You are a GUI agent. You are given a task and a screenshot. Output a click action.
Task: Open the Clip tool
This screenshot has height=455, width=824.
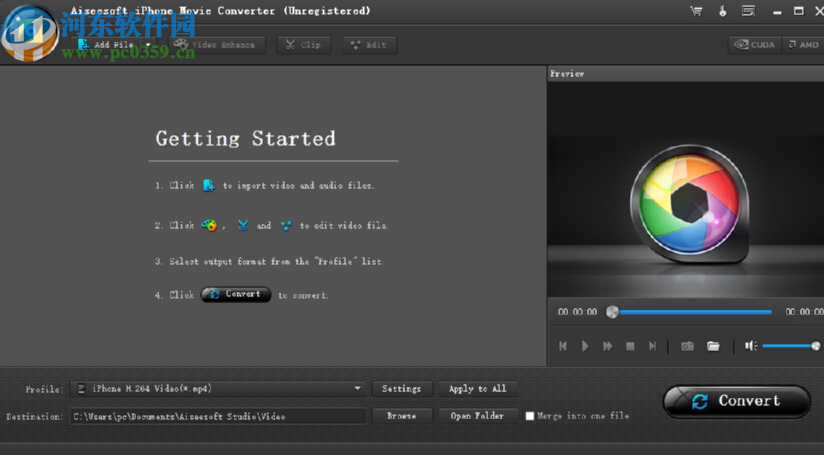304,45
